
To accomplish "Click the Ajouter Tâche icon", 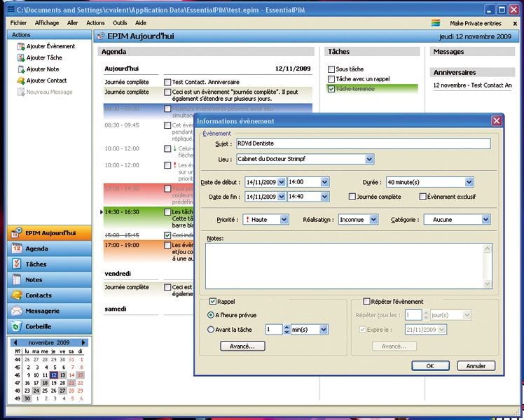I will 20,58.
